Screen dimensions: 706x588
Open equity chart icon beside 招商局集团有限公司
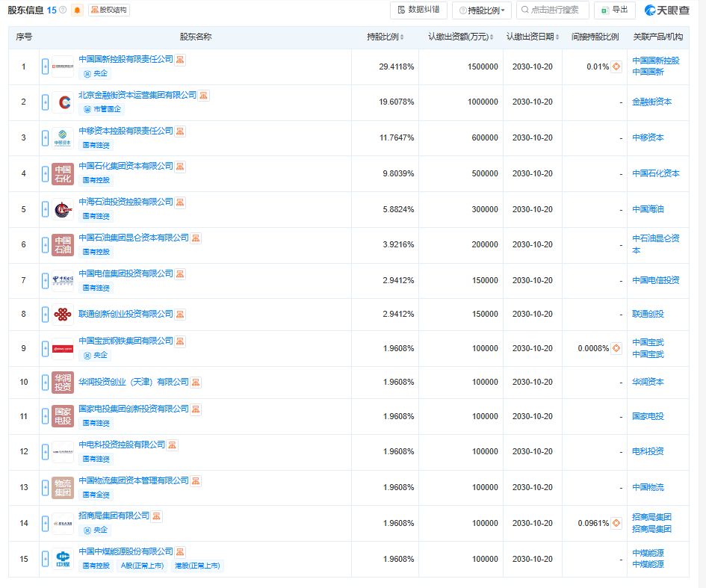point(157,516)
